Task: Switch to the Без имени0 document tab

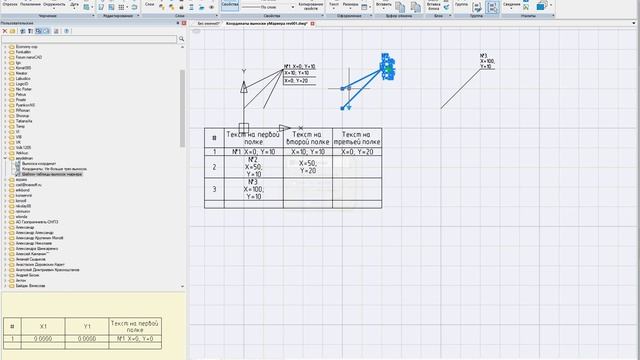Action: tap(208, 24)
